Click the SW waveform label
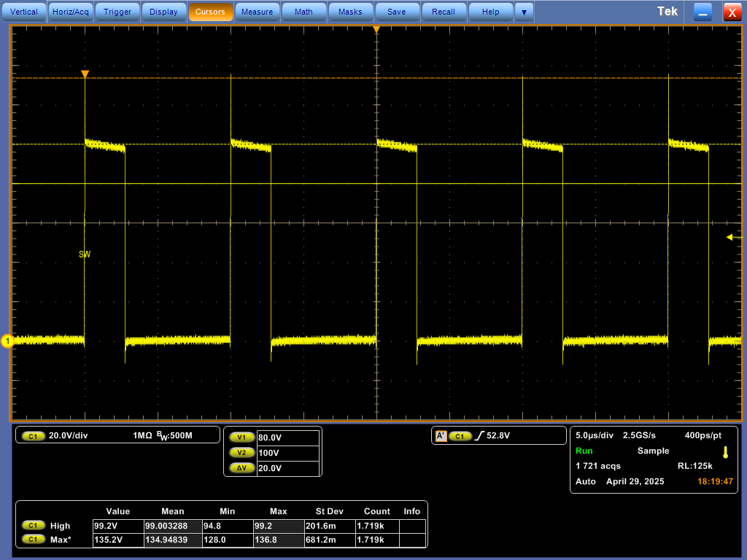The image size is (747, 560). (x=85, y=254)
